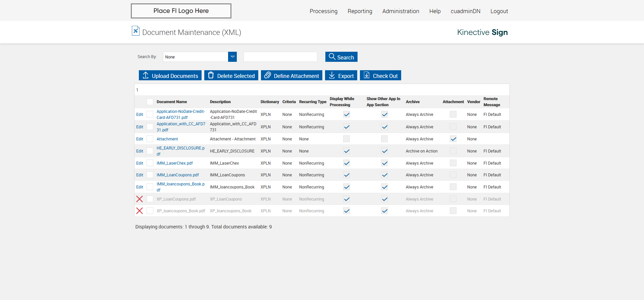Click the Search magnifier button
This screenshot has height=300, width=644.
coord(341,57)
